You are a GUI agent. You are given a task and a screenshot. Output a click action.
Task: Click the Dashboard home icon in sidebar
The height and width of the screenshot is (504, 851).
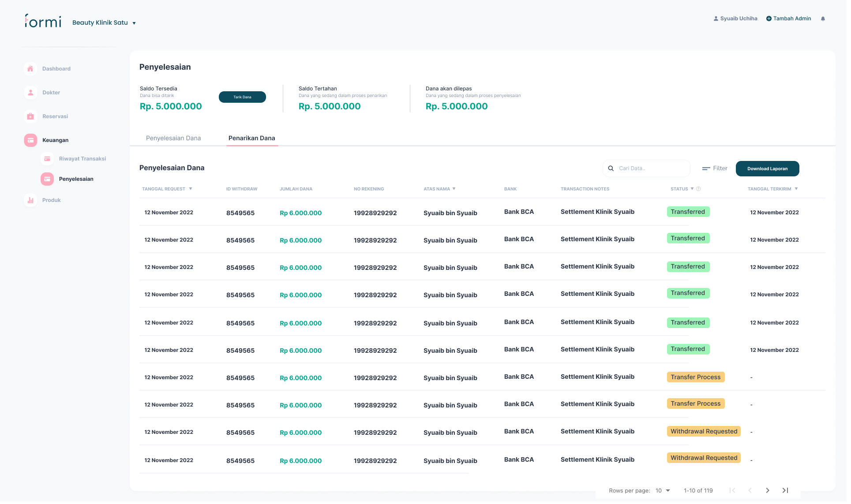(x=30, y=69)
